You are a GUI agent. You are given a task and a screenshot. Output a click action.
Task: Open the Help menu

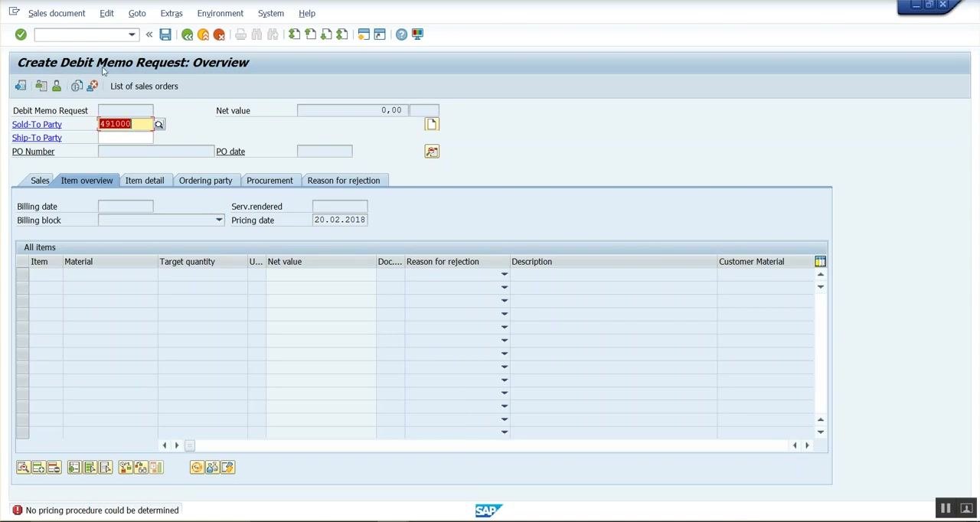point(307,13)
